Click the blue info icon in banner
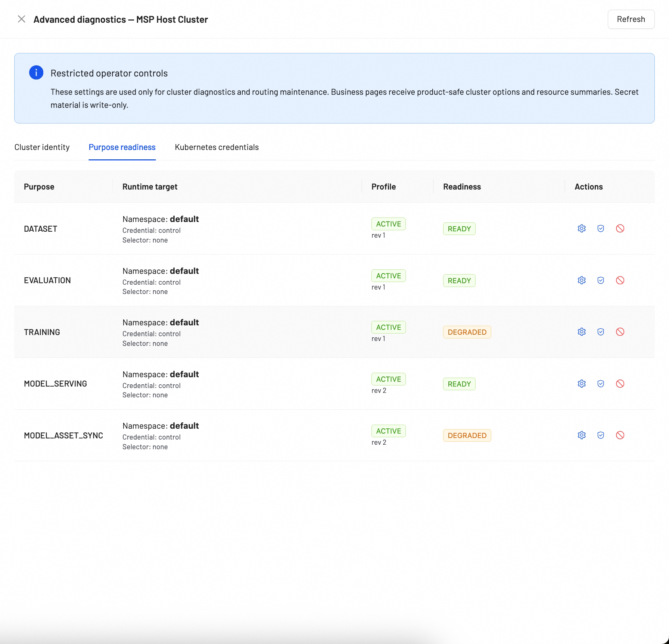The image size is (669, 644). (x=36, y=73)
